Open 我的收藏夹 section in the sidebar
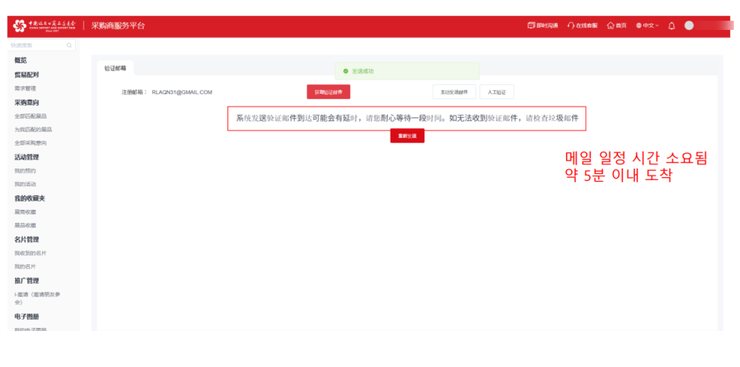740x367 pixels. [30, 198]
